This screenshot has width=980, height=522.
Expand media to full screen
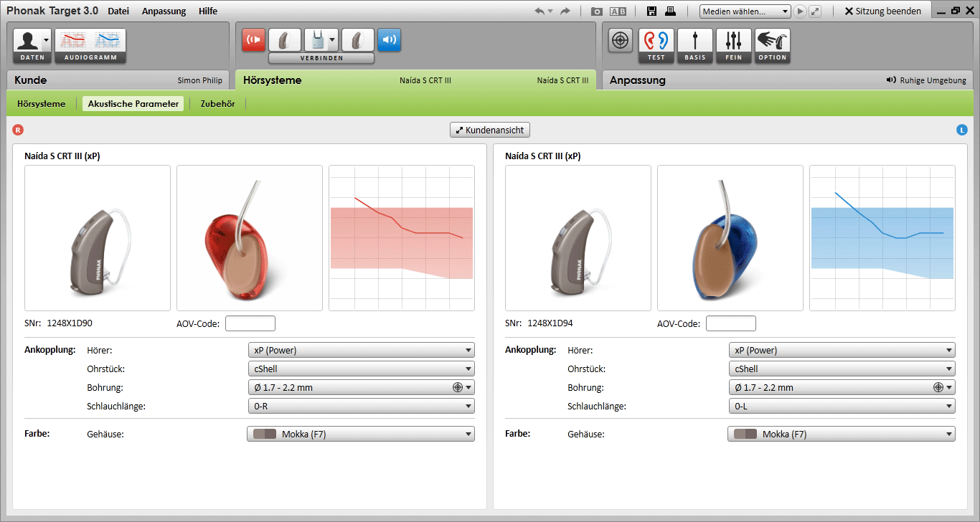click(x=815, y=11)
